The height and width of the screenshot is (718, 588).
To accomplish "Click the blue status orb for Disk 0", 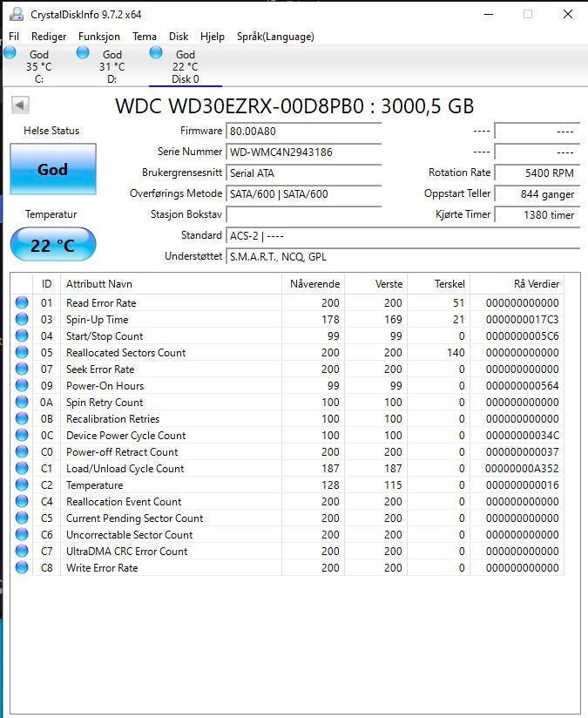I will 156,52.
